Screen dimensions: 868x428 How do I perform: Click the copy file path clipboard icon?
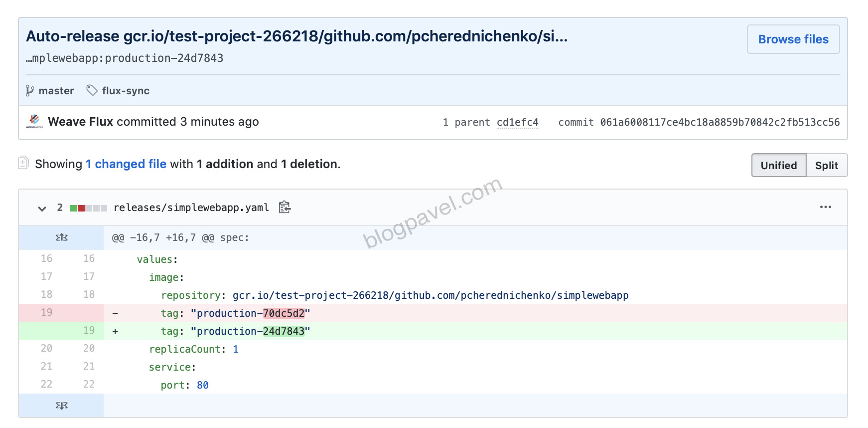click(285, 208)
